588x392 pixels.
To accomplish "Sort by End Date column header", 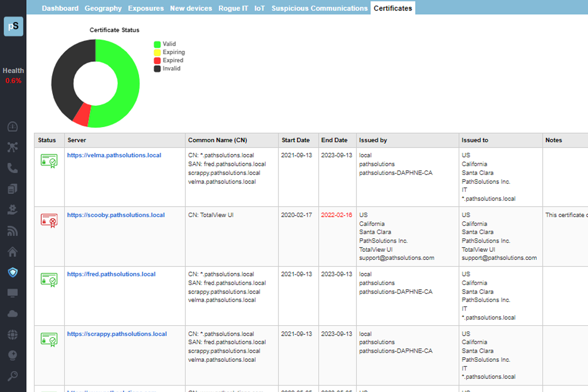I will (334, 140).
